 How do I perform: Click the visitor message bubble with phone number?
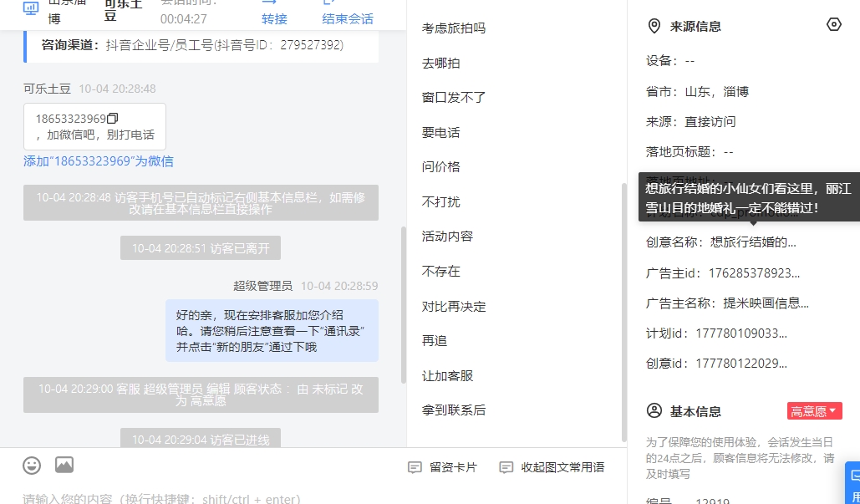coord(95,127)
